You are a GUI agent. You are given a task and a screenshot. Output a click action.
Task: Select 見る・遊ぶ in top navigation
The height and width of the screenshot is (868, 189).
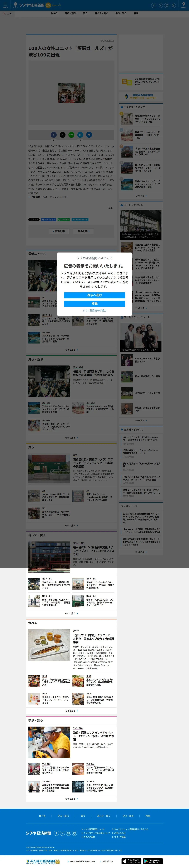[x=70, y=13]
